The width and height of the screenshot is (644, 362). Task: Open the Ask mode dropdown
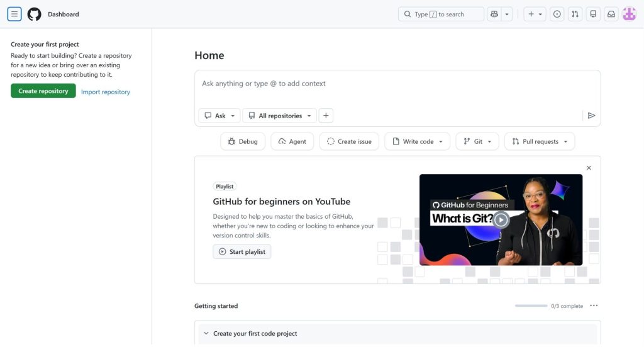tap(219, 116)
